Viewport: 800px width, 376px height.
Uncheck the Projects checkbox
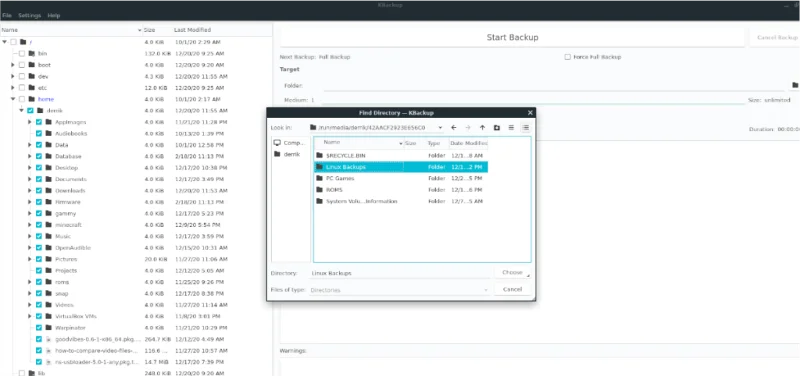tap(39, 270)
